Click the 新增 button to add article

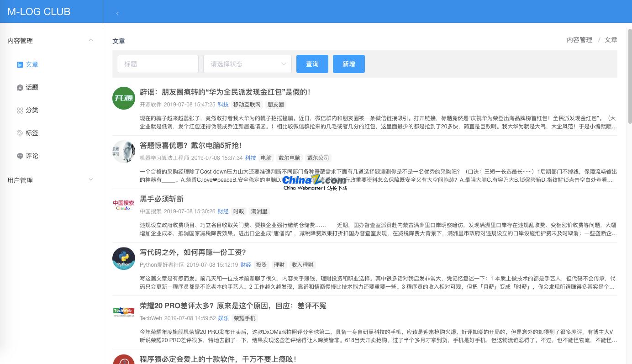pyautogui.click(x=348, y=64)
